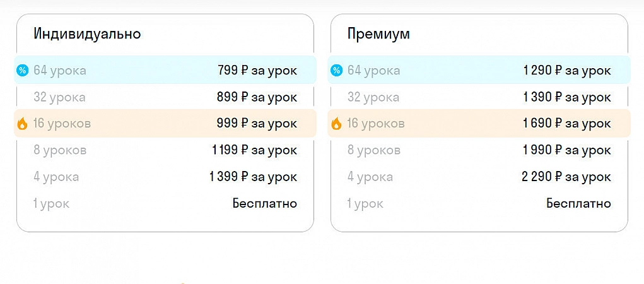Click 799 ₽ за урок price
Screen dimensions: 644x284
pos(257,70)
